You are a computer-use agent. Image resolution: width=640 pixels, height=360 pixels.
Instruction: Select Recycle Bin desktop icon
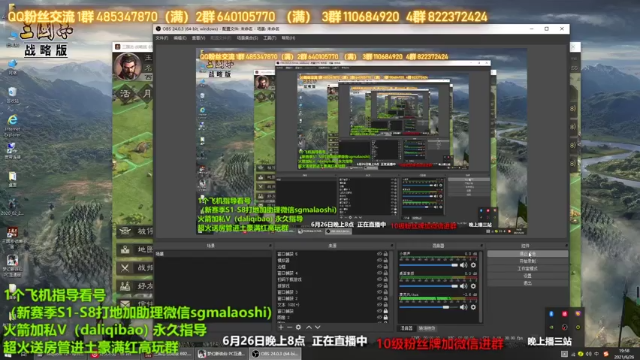12,95
